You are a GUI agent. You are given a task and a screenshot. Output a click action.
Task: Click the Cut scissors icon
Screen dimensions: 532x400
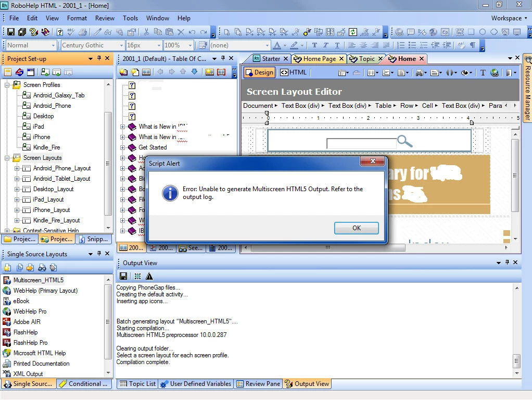[146, 32]
